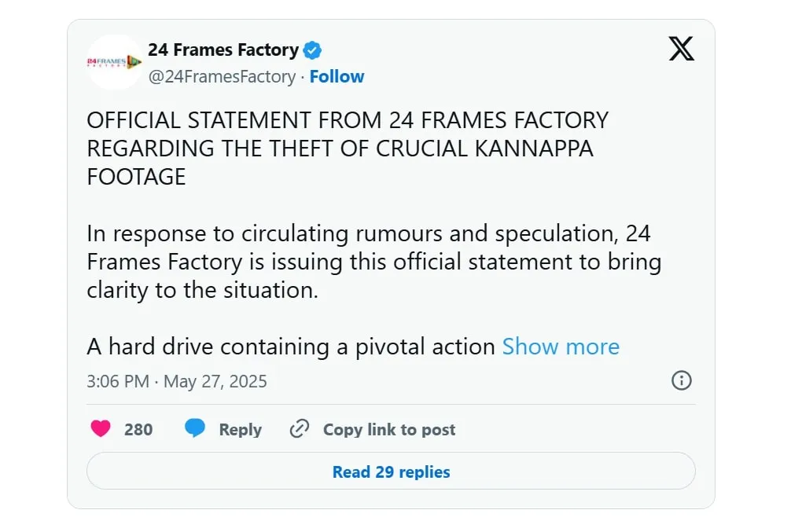Click the blue verified badge
This screenshot has width=791, height=532.
313,50
